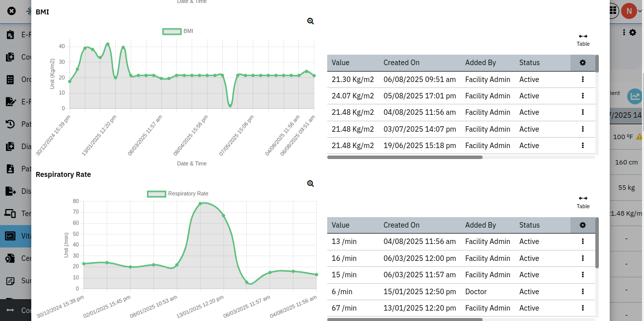Open the apps grid icon in top bar

pos(612,10)
